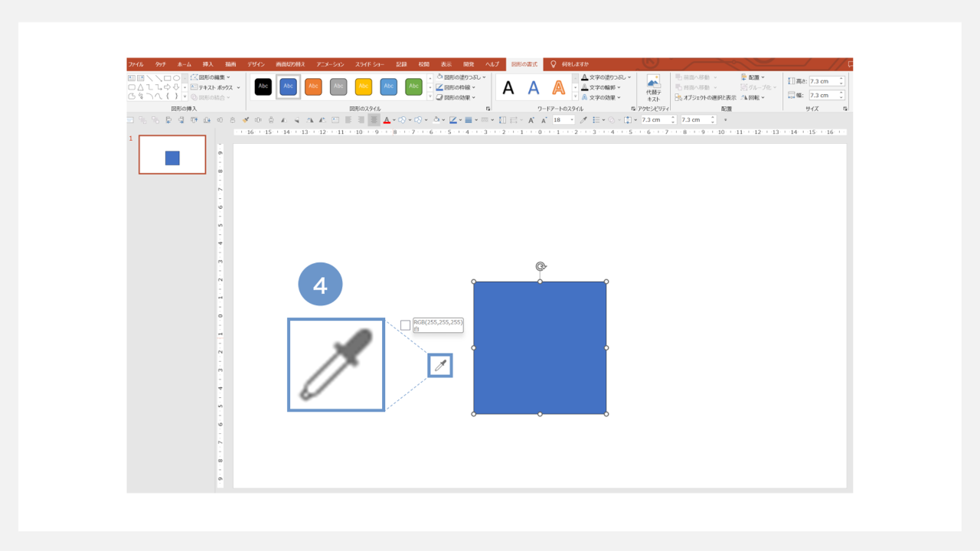Toggle align text left in the quick toolbar
The width and height of the screenshot is (980, 551).
click(348, 120)
